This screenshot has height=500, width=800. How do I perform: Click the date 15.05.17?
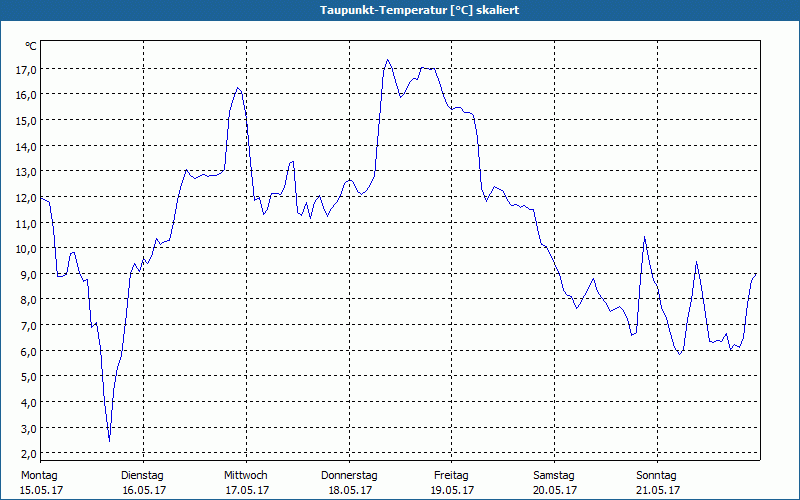(x=41, y=490)
